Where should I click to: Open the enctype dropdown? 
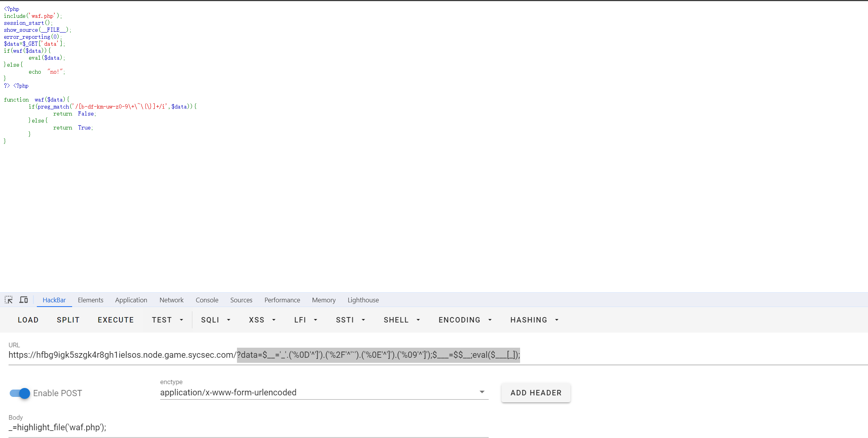point(323,392)
